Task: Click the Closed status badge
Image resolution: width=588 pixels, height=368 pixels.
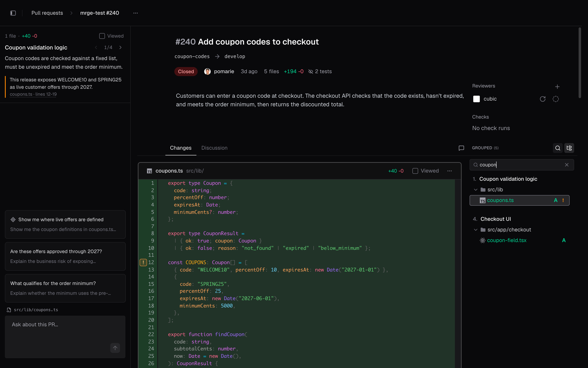Action: (x=186, y=72)
